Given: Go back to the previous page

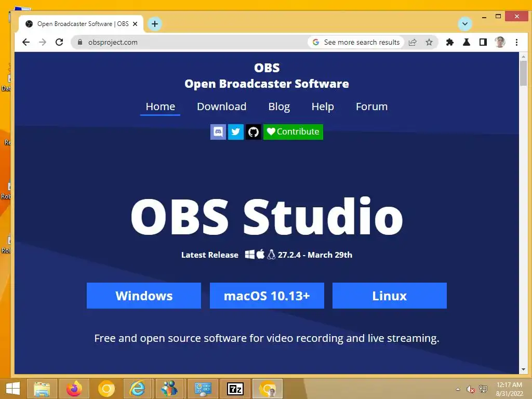Looking at the screenshot, I should [26, 42].
